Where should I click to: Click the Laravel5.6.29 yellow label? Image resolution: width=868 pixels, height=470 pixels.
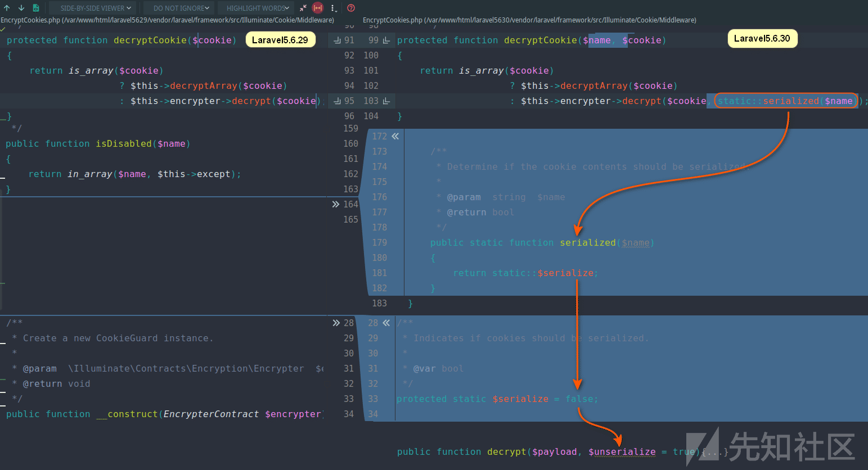click(x=280, y=39)
